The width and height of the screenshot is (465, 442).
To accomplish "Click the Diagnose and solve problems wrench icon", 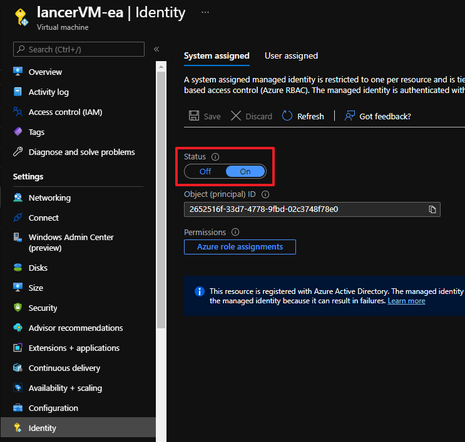I will pyautogui.click(x=18, y=152).
